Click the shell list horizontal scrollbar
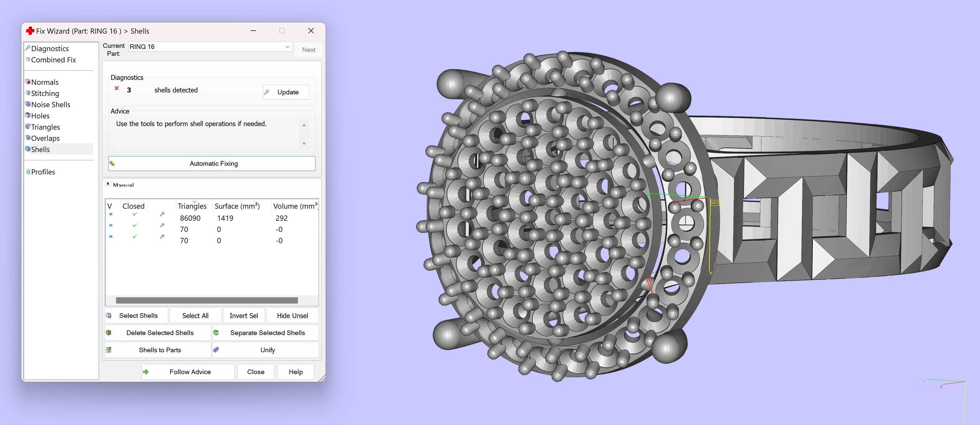The width and height of the screenshot is (980, 425). pos(207,300)
